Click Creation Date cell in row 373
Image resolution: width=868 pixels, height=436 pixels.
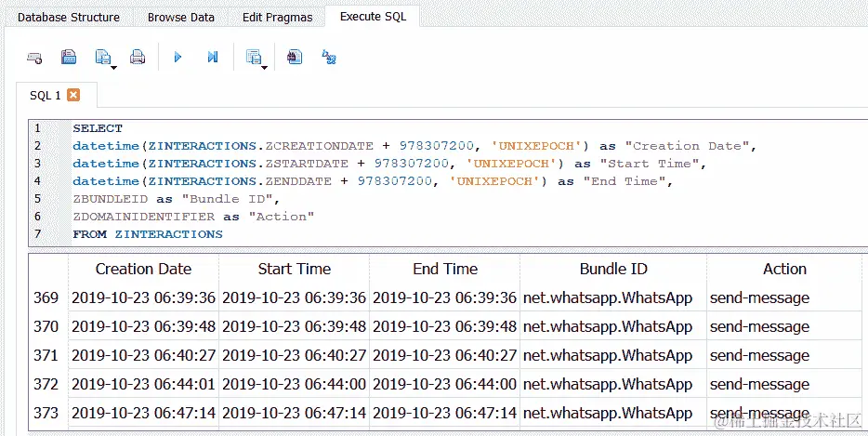(x=143, y=414)
